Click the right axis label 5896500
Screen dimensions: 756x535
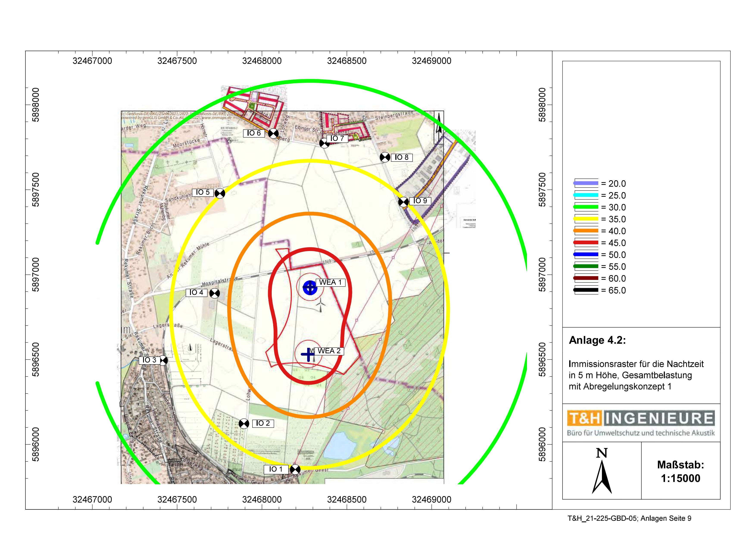point(542,359)
